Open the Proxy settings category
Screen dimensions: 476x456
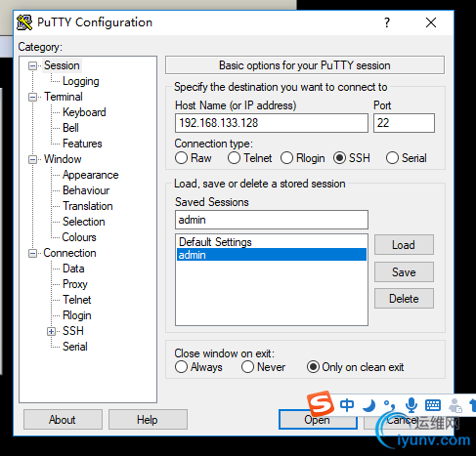pos(75,284)
